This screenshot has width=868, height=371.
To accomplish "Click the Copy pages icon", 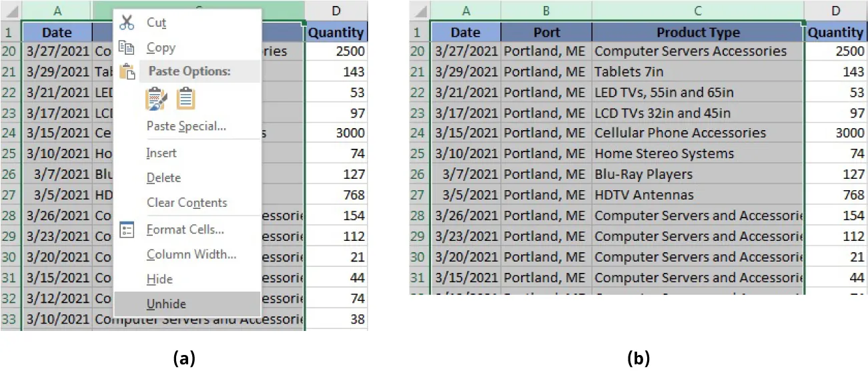I will tap(127, 47).
